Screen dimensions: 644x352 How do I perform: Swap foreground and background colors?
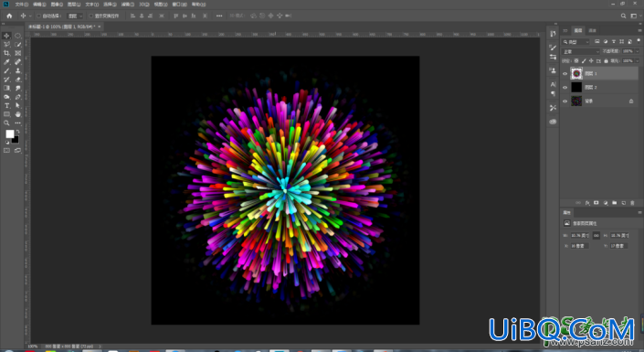click(17, 132)
